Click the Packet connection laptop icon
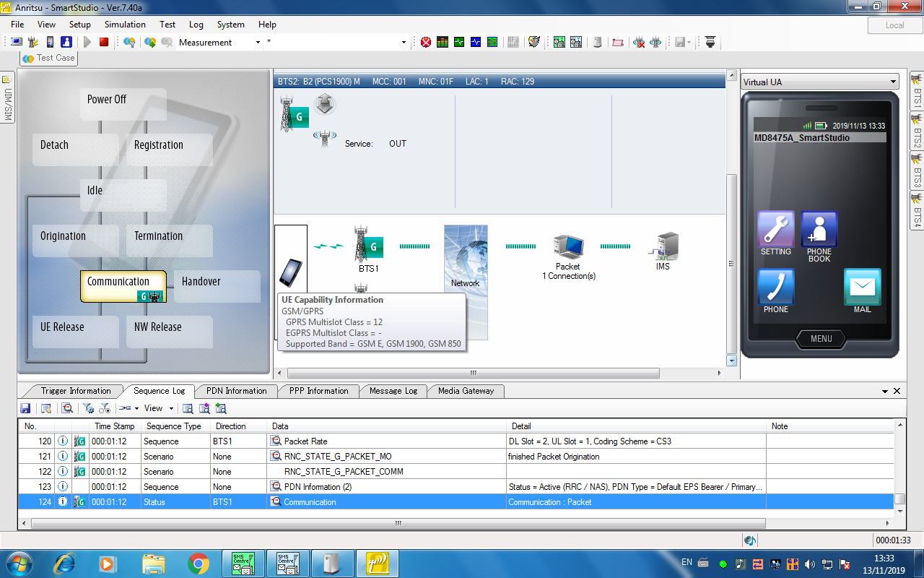 (568, 246)
